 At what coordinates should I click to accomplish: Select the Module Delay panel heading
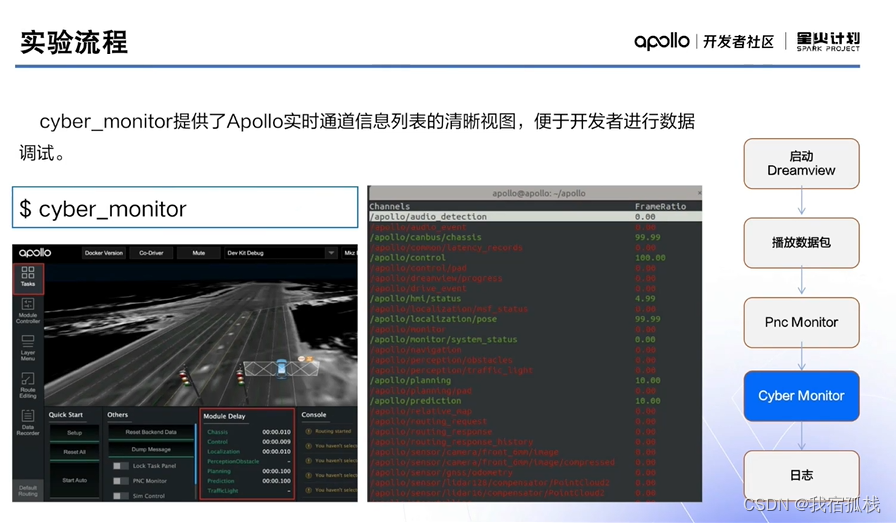point(224,416)
